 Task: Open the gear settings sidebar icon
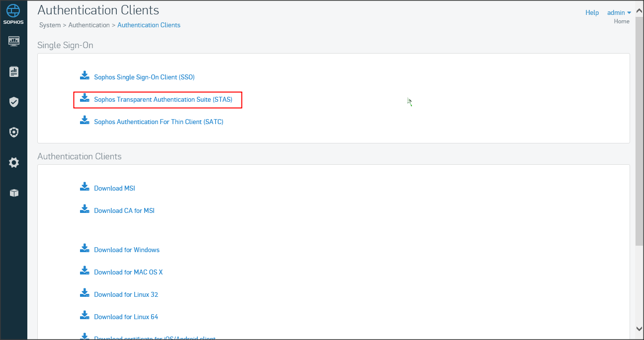(14, 163)
